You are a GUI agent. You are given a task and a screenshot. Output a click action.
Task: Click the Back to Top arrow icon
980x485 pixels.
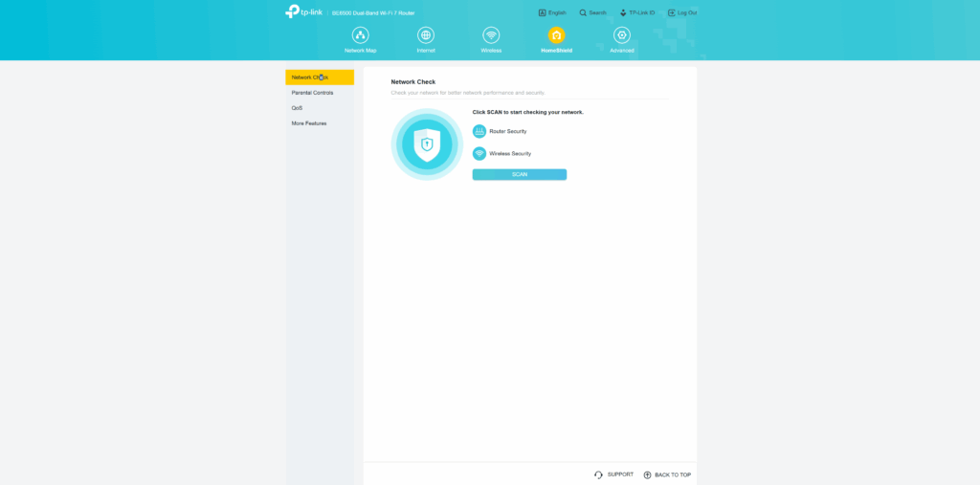[x=648, y=475]
